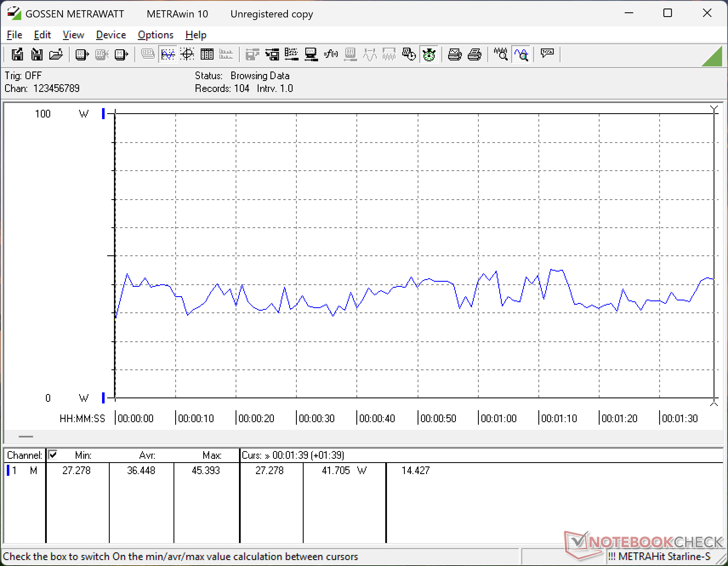Click the monitor with waveform toolbar icon
The width and height of the screenshot is (728, 566).
311,54
